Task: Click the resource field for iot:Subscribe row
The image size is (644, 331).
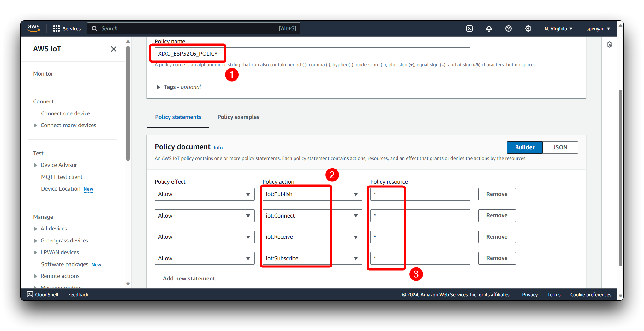Action: click(x=420, y=258)
